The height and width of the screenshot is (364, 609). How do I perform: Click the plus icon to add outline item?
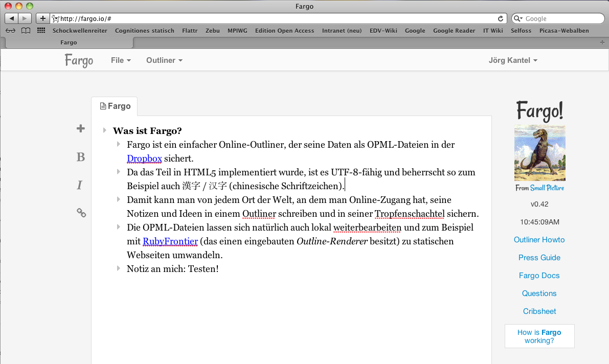[80, 129]
